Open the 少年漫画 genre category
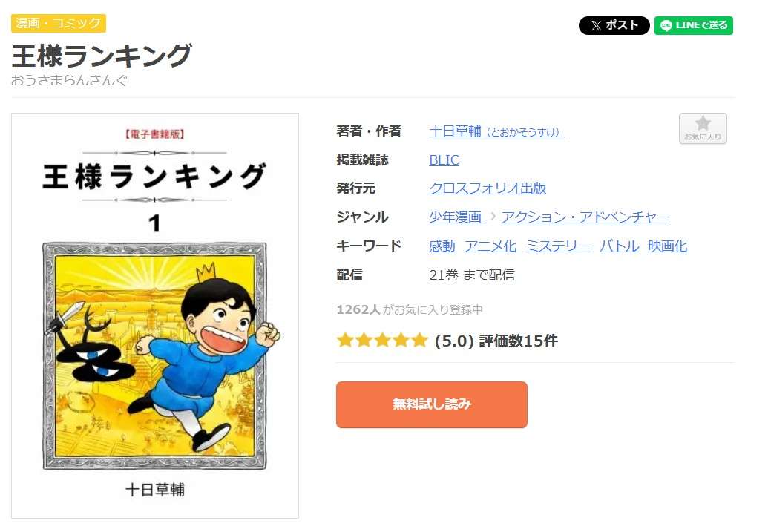This screenshot has height=532, width=768. point(456,217)
